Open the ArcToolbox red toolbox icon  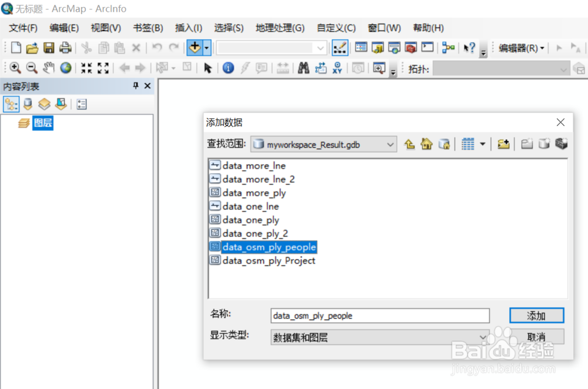pos(410,48)
